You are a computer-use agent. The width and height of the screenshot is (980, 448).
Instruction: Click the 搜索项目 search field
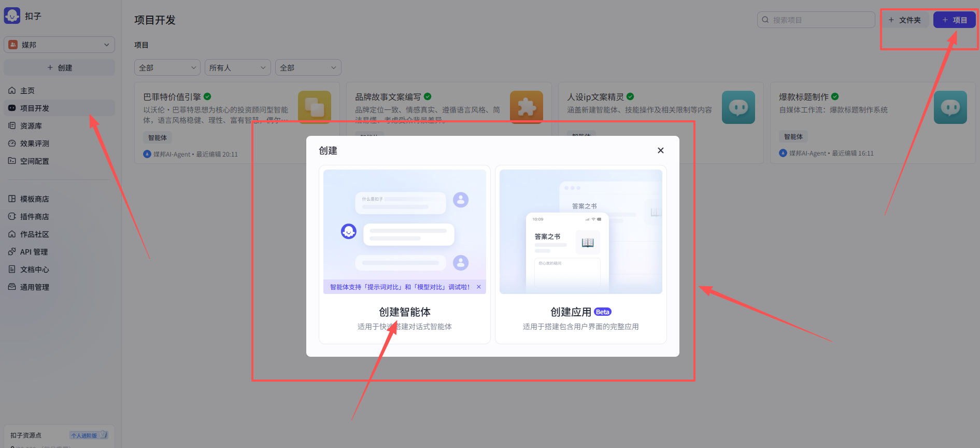pos(816,20)
